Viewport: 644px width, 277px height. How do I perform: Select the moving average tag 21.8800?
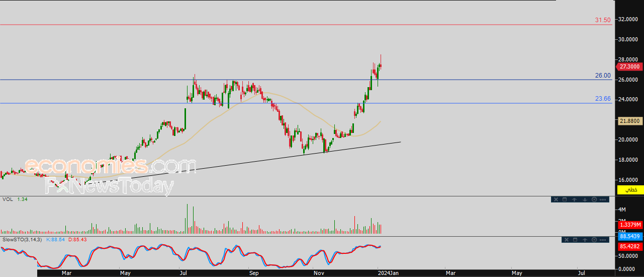coord(629,121)
